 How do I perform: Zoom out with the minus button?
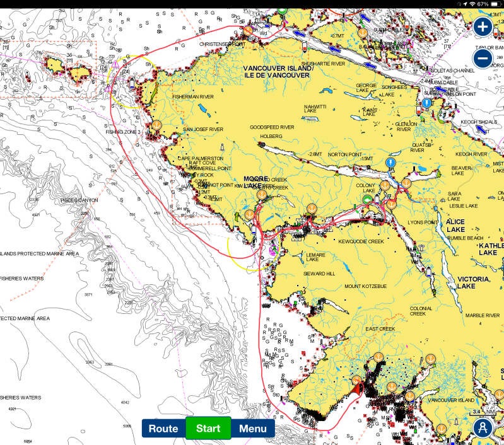[x=483, y=59]
